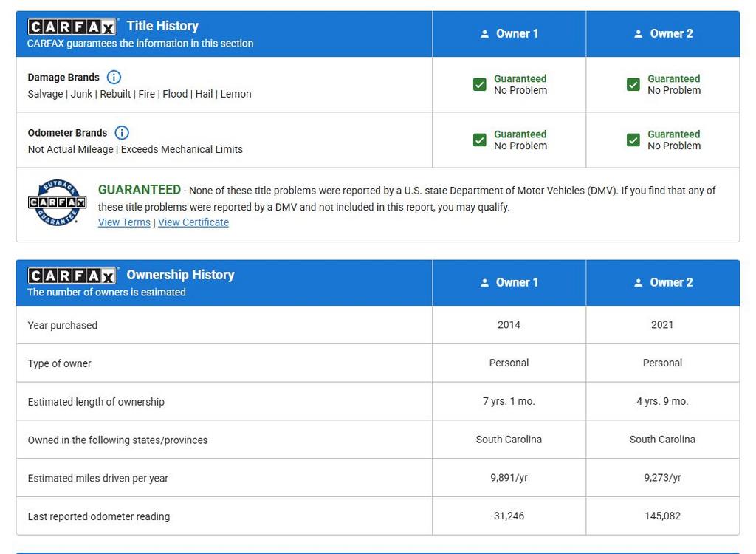Click Owner 1 column header in Title History
This screenshot has height=554, width=756.
(x=509, y=34)
